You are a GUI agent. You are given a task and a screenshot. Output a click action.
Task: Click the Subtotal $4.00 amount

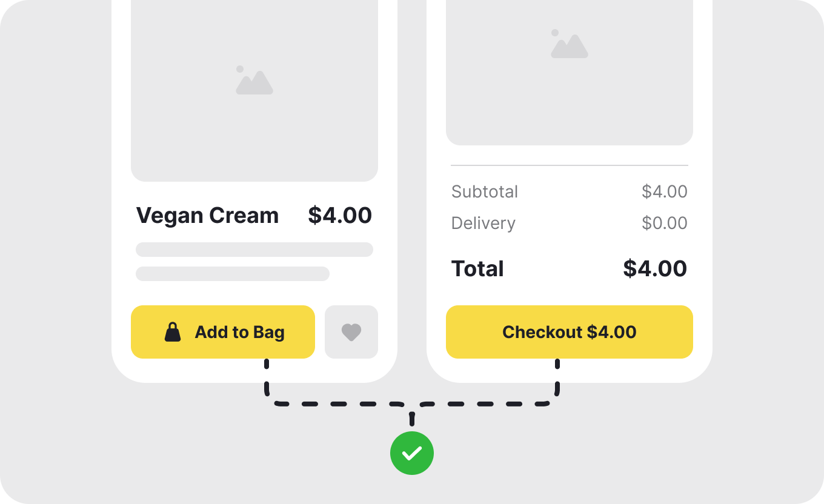pos(665,192)
